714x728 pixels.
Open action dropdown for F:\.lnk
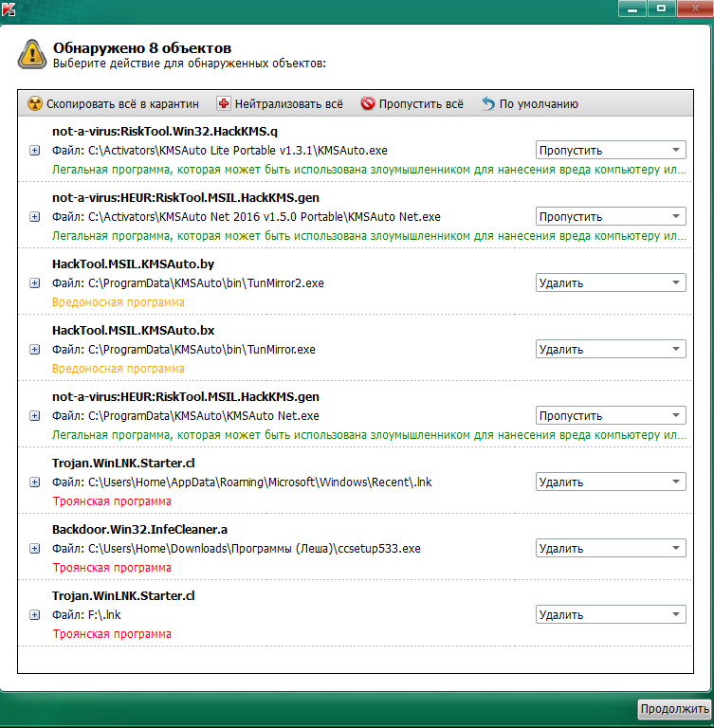611,614
